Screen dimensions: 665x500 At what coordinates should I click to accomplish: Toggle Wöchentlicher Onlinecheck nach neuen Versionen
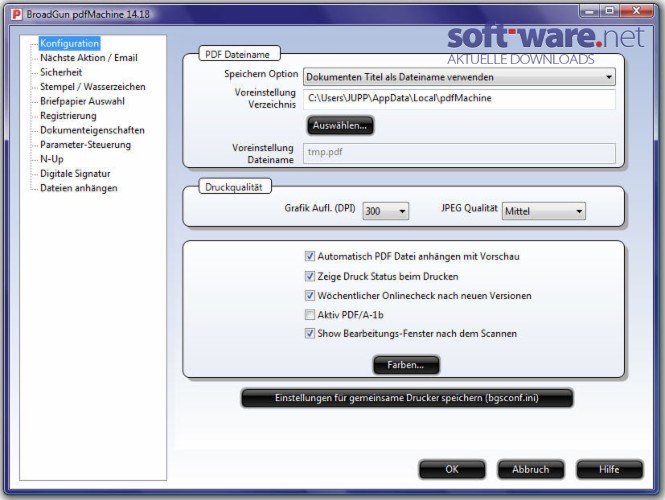[310, 295]
